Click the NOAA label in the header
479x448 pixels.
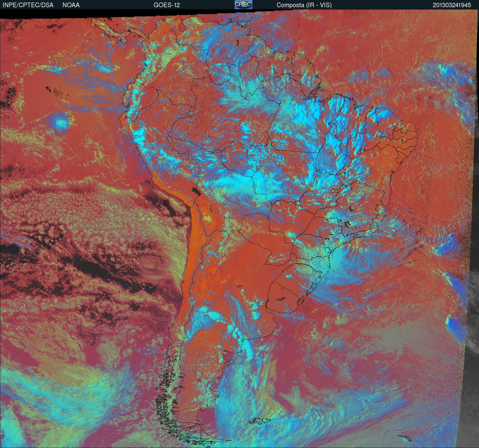click(x=71, y=5)
